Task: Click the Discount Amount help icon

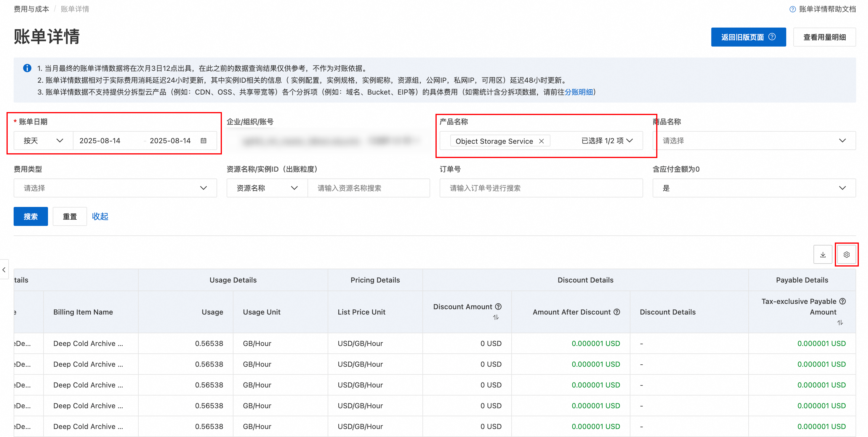Action: pos(498,307)
